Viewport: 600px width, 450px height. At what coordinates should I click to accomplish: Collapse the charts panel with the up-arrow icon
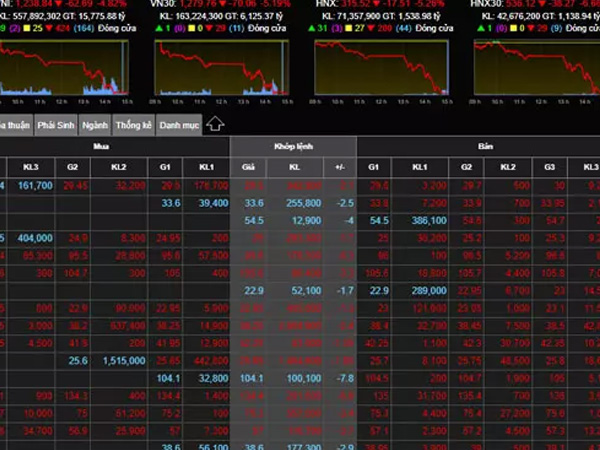click(x=216, y=125)
